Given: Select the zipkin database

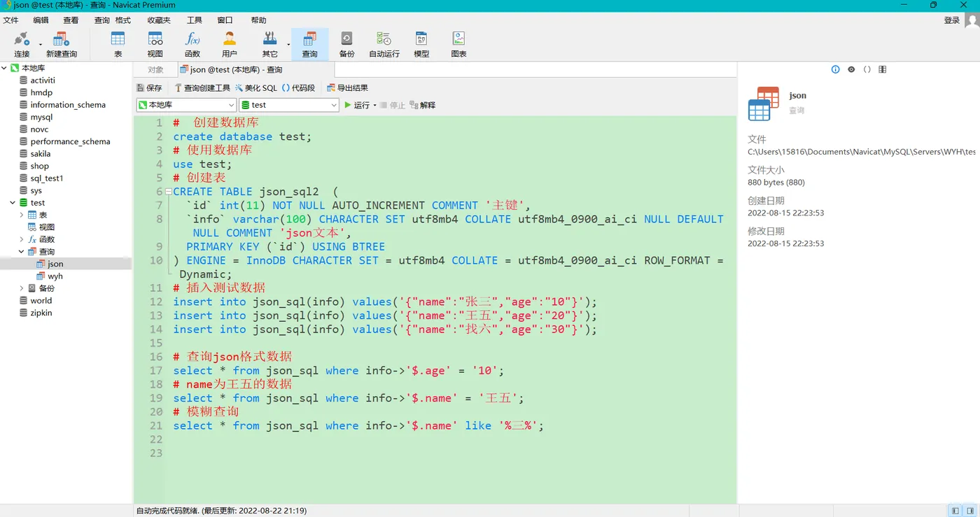Looking at the screenshot, I should coord(41,313).
